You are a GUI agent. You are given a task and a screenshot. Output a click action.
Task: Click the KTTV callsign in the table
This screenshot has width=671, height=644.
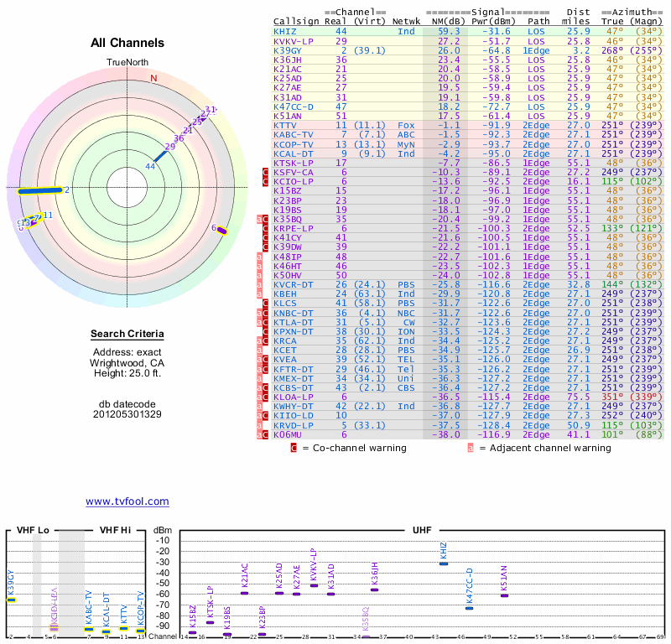tap(284, 124)
